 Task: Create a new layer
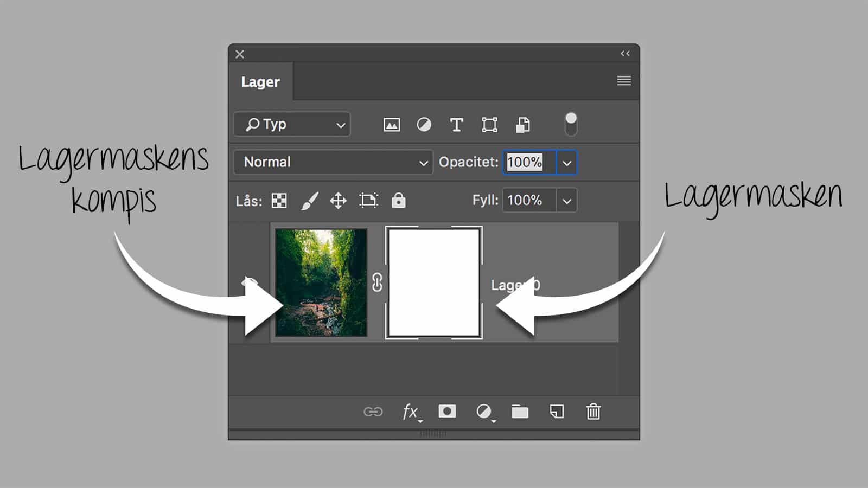(x=557, y=412)
